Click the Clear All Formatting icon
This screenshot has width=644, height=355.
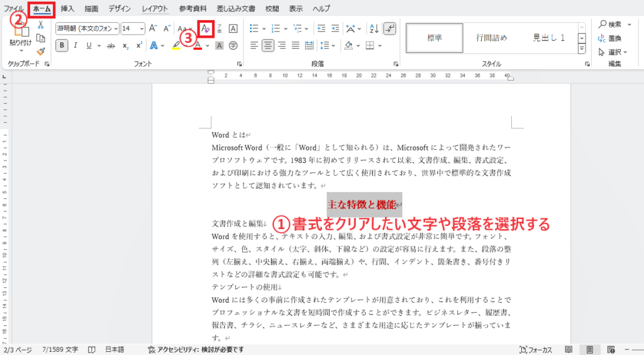[206, 28]
